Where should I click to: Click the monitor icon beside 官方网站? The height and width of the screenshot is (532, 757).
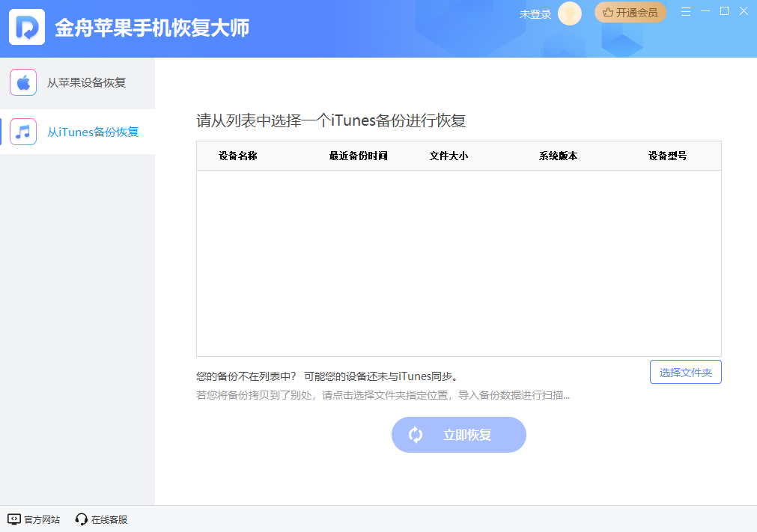(x=14, y=519)
